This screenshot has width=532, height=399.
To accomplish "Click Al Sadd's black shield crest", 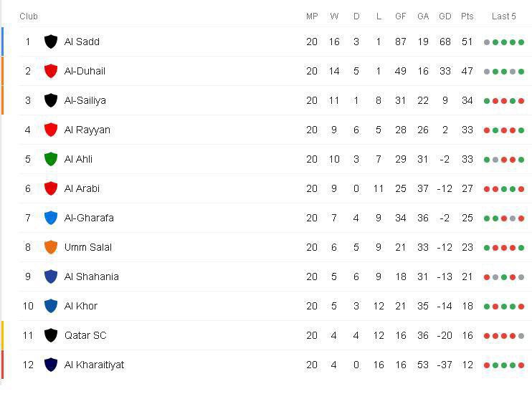I will pyautogui.click(x=51, y=42).
